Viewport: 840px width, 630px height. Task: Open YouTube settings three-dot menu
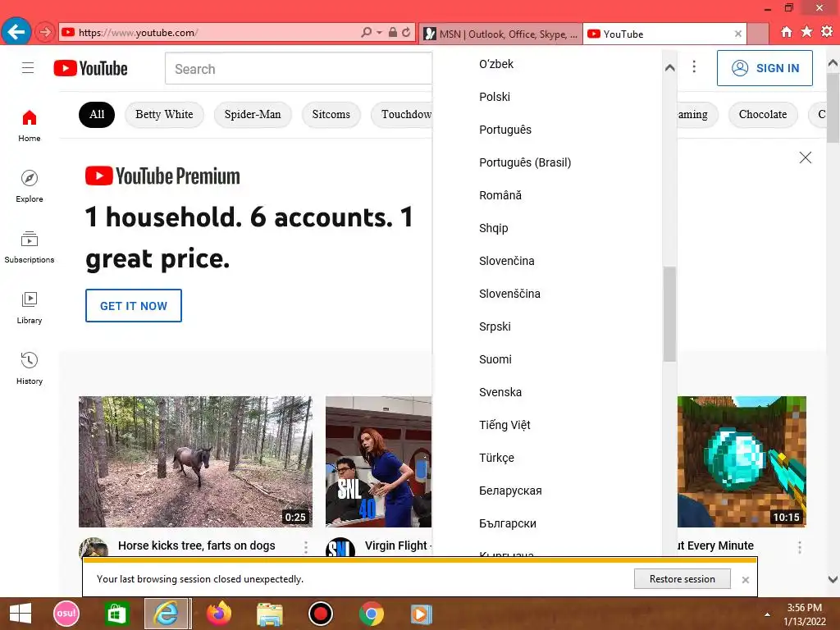click(x=694, y=66)
